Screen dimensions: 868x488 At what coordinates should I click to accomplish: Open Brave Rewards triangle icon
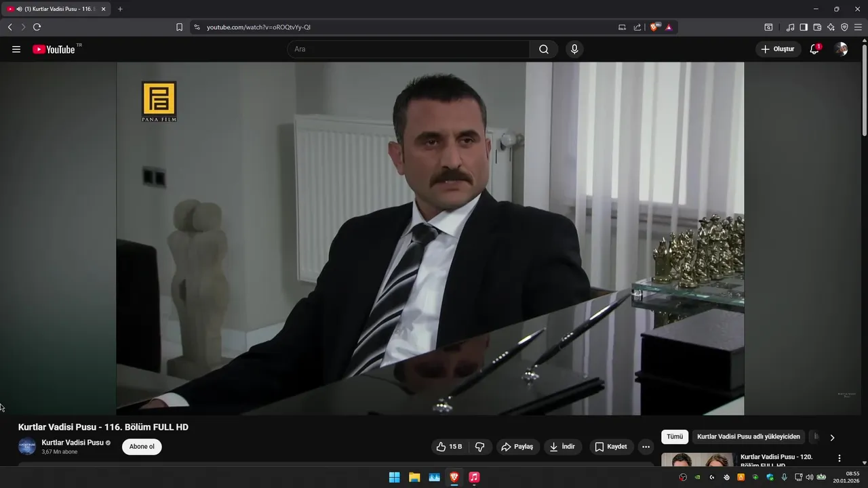click(x=669, y=27)
